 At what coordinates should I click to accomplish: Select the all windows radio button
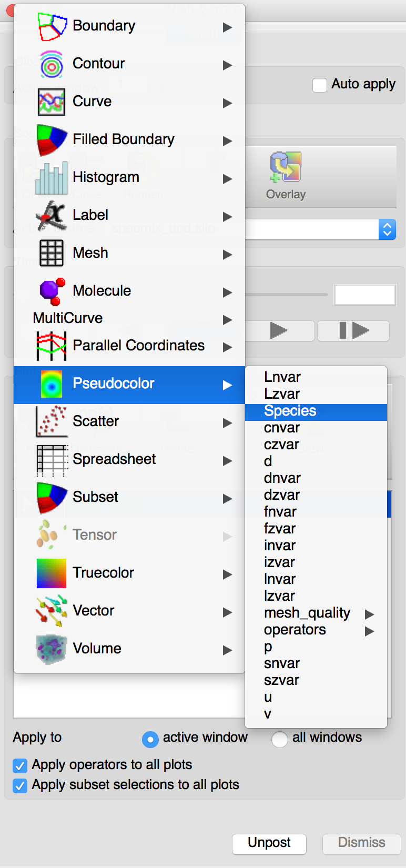[279, 739]
